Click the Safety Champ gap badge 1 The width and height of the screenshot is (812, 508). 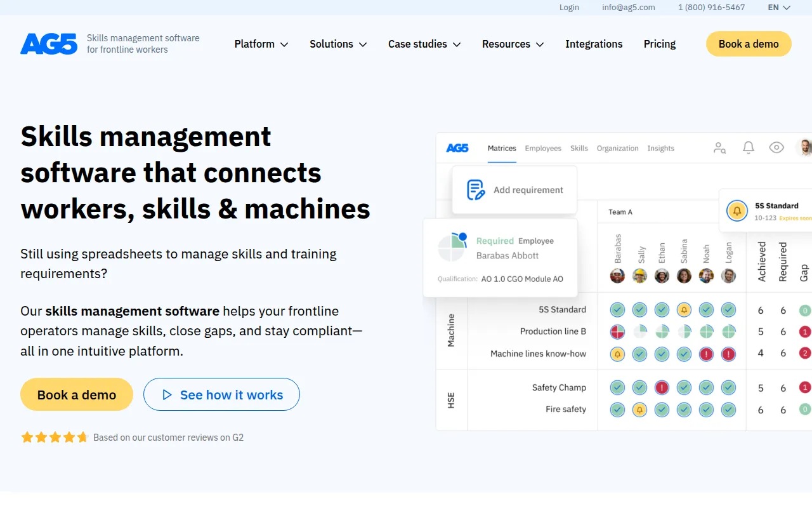click(x=805, y=387)
